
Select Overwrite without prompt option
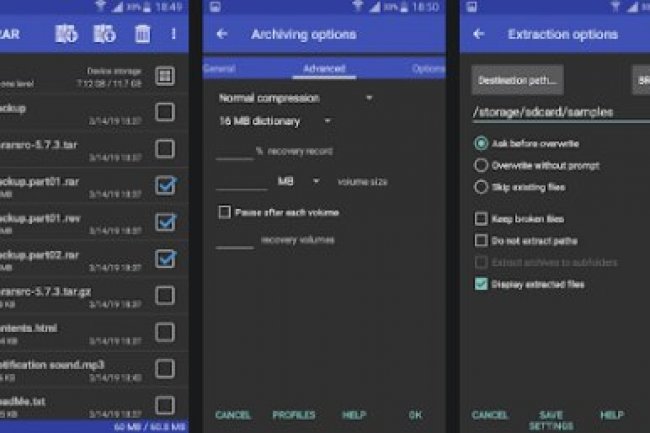(x=481, y=165)
